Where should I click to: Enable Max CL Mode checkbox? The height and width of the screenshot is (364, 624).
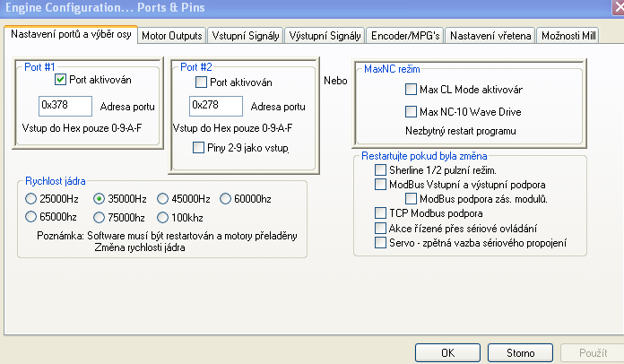[x=411, y=90]
